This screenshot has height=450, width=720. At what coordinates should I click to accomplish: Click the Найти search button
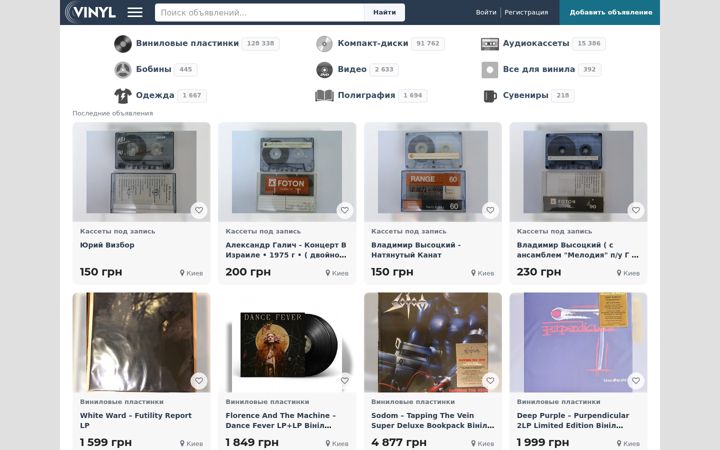(384, 12)
